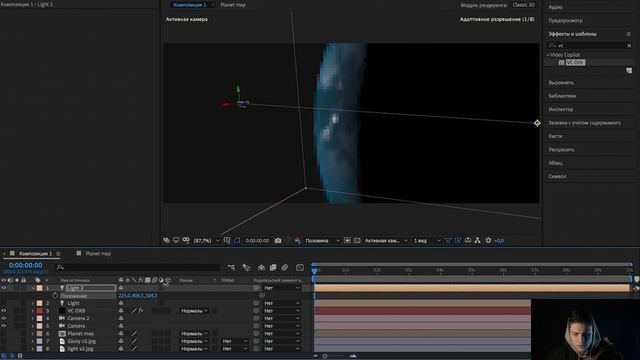The height and width of the screenshot is (360, 640).
Task: Select the VC Orb effect in results
Action: coord(575,62)
